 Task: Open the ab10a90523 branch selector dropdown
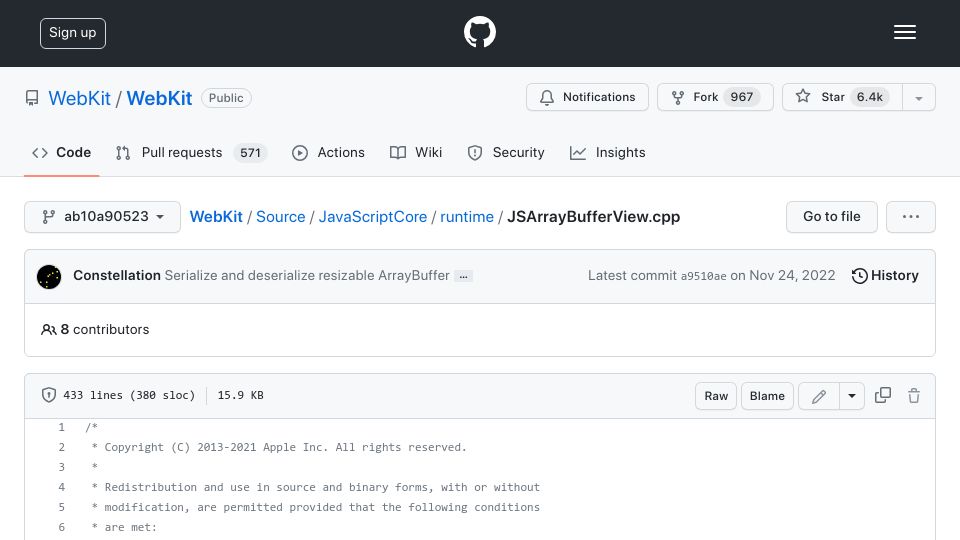102,217
